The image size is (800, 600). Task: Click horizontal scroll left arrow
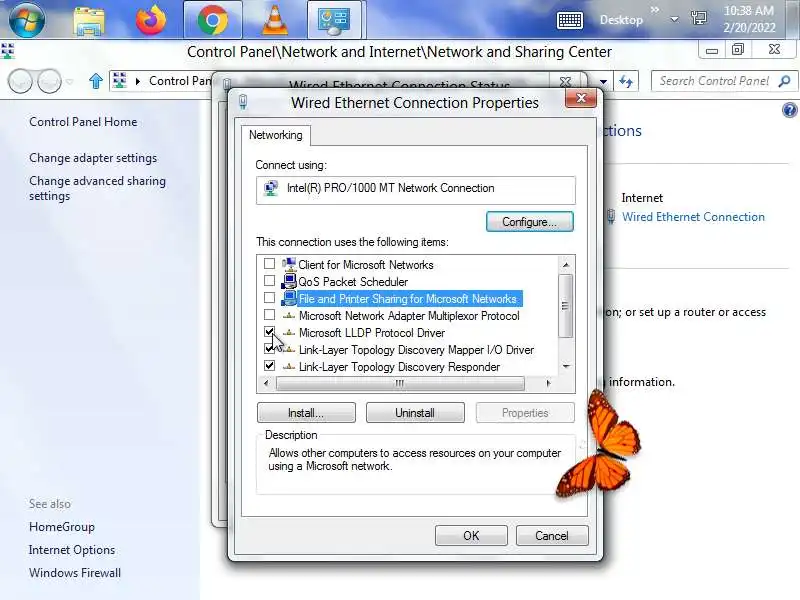[x=266, y=383]
